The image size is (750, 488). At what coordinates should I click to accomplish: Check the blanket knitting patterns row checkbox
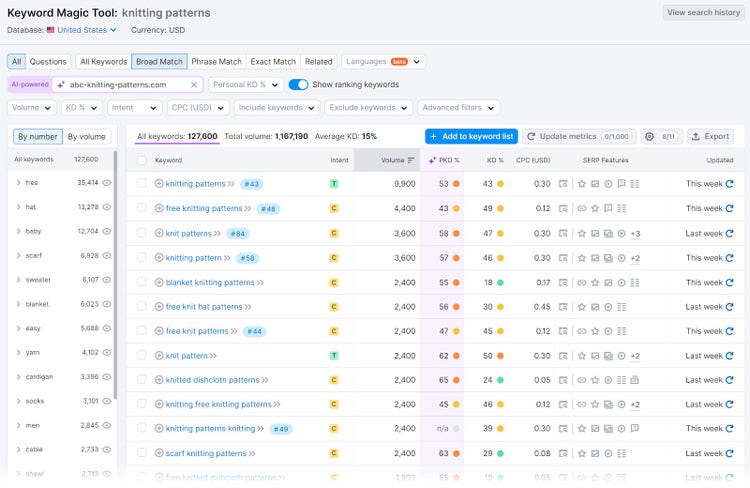pyautogui.click(x=142, y=282)
